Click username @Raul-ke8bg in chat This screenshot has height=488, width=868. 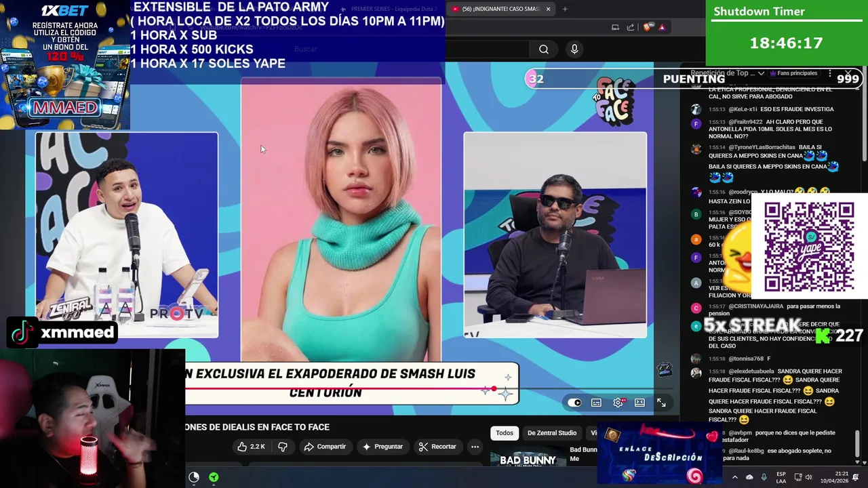coord(747,451)
